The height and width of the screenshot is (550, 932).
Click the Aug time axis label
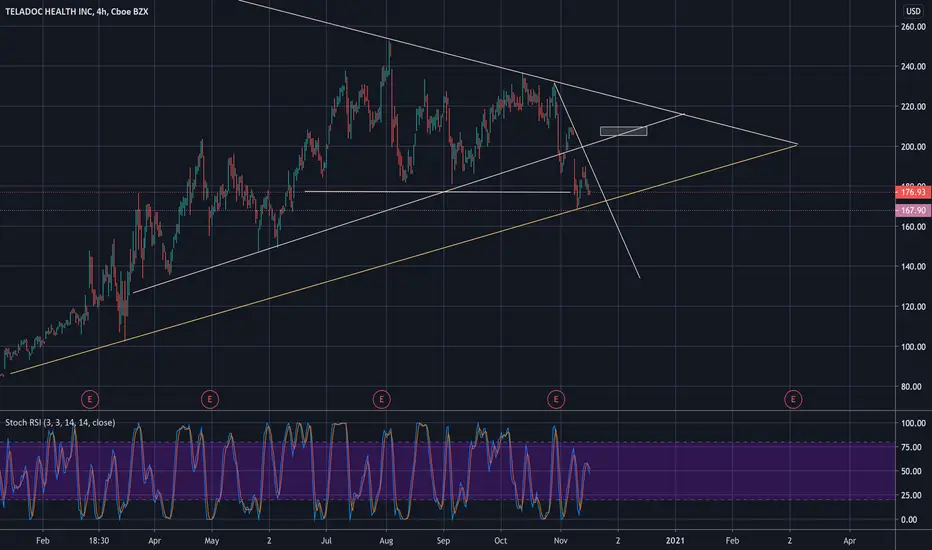tap(386, 540)
